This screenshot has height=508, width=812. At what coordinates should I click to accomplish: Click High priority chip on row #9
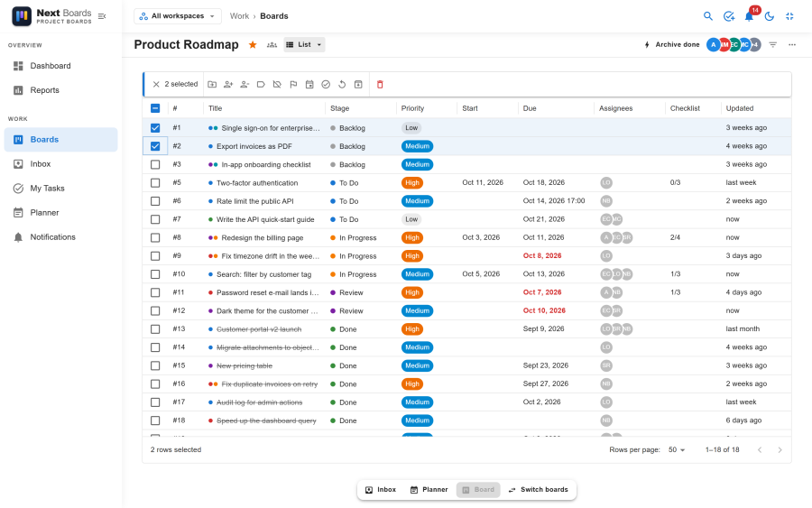coord(412,256)
